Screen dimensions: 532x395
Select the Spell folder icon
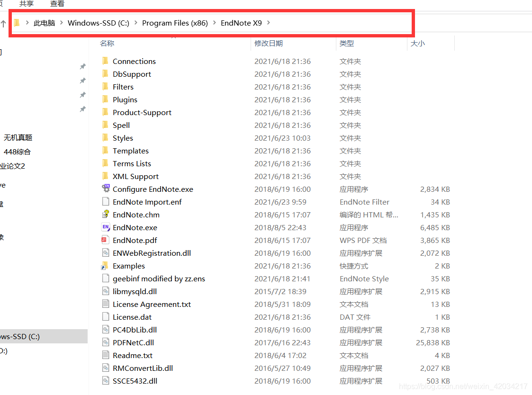point(106,125)
